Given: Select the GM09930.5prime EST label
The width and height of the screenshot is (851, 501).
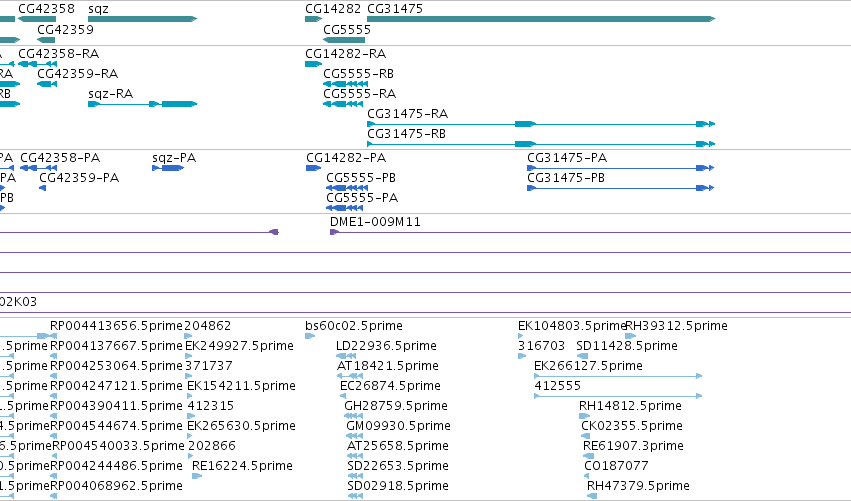Looking at the screenshot, I should 399,426.
